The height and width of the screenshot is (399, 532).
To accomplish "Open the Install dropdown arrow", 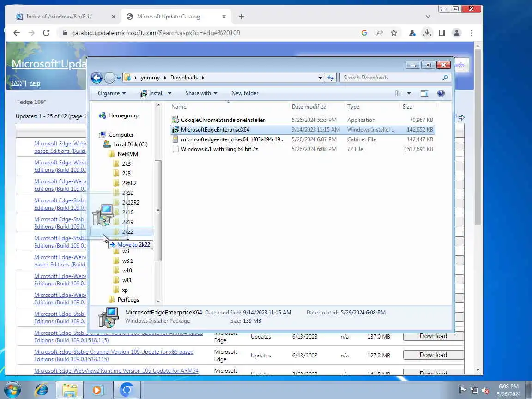I will point(169,93).
